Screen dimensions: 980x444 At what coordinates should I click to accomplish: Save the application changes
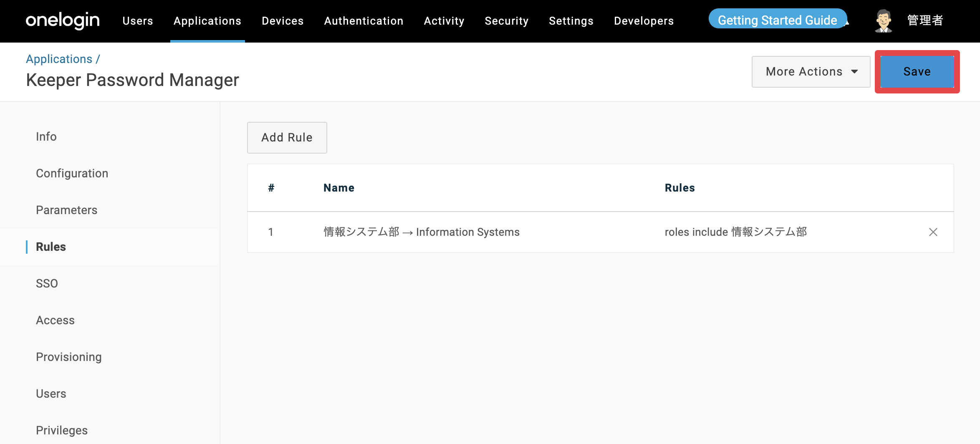coord(917,72)
